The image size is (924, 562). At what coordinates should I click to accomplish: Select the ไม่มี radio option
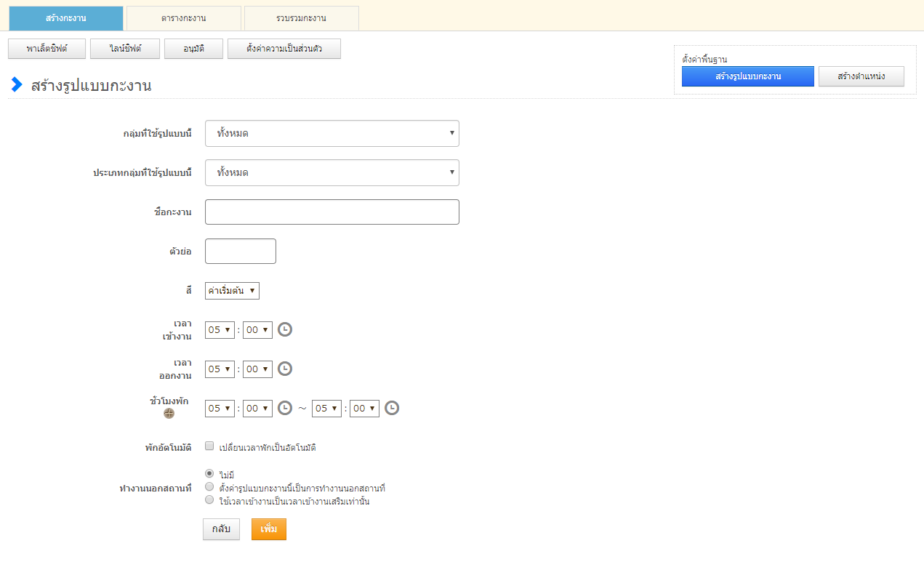coord(209,473)
